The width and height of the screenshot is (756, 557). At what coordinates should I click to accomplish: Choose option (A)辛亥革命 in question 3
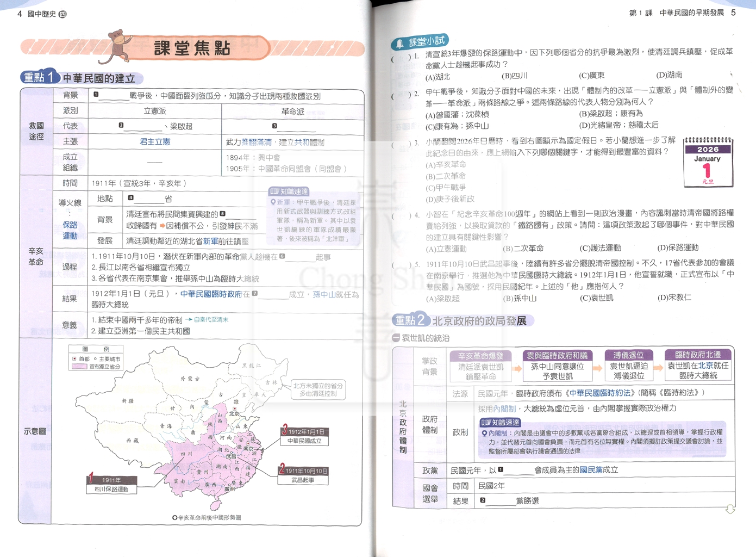point(446,164)
